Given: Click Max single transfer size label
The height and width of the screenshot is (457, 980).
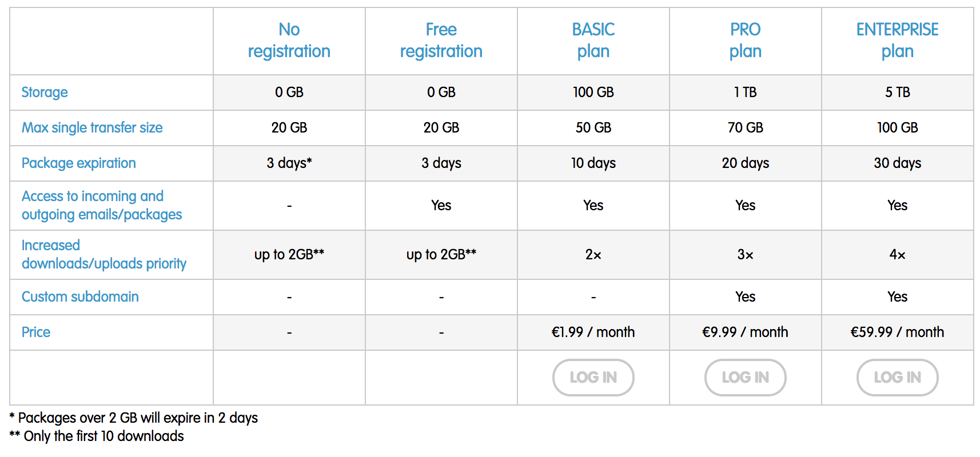Looking at the screenshot, I should 92,128.
